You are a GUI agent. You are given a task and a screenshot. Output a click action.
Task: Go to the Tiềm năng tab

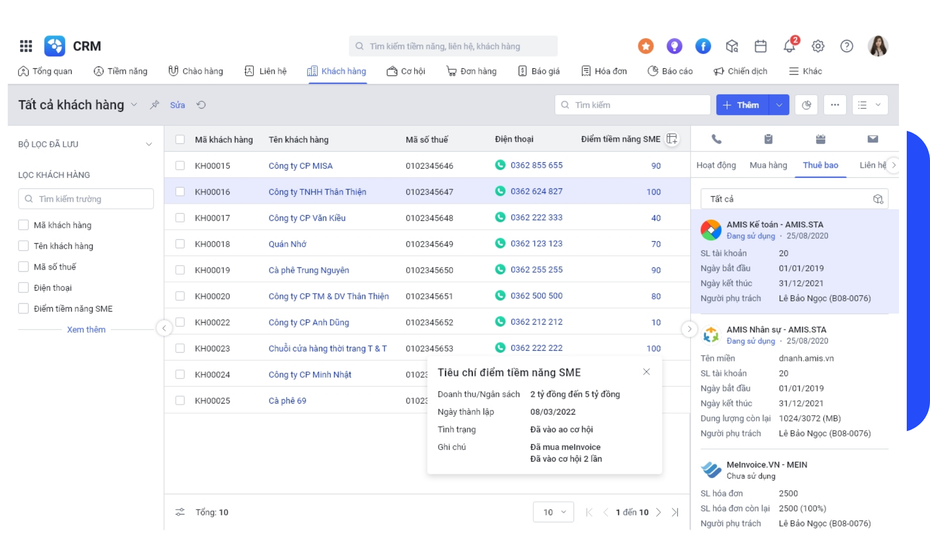(x=121, y=71)
